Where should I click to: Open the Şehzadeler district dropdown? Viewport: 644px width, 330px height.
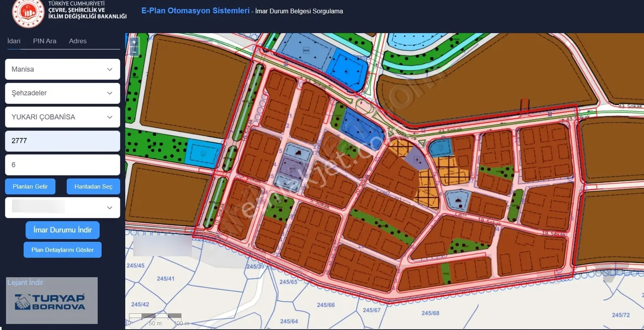pyautogui.click(x=62, y=93)
